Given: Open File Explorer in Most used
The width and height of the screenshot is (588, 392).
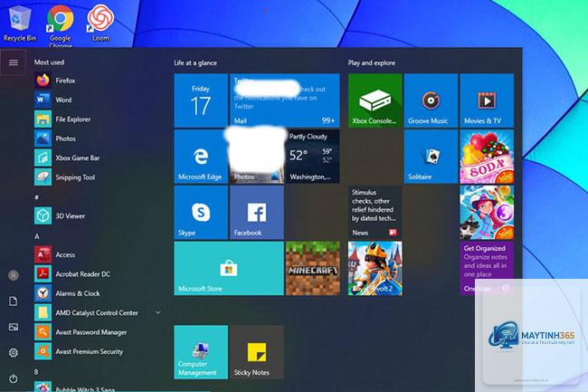Looking at the screenshot, I should point(98,120).
